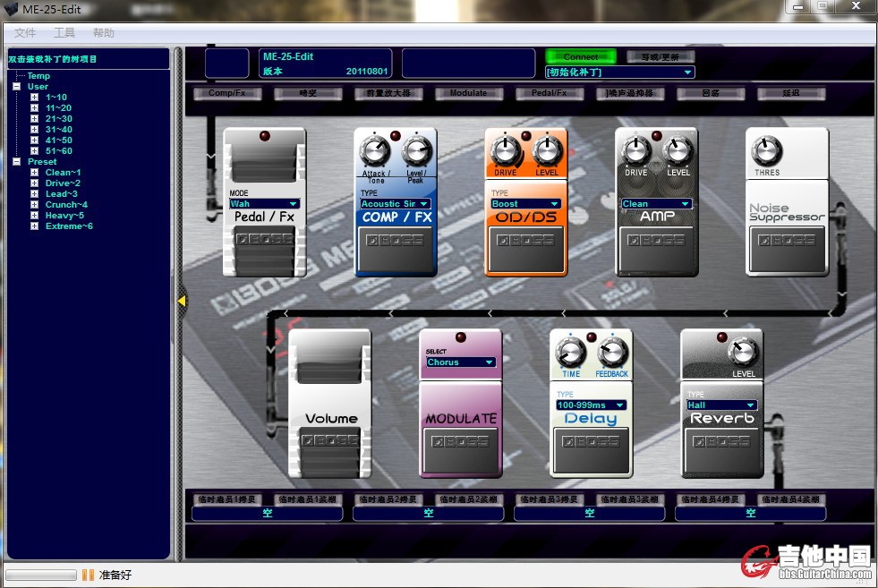Click the AMP DRIVE knob

click(x=636, y=150)
